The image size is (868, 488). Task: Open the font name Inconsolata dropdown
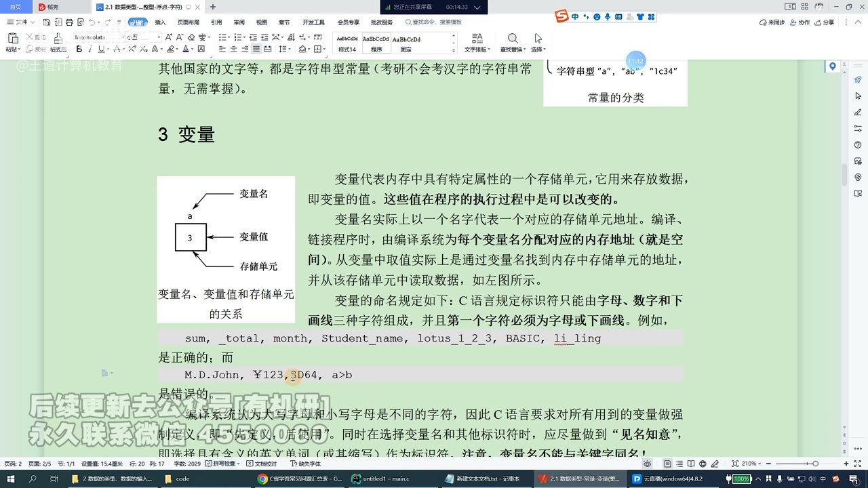[123, 37]
